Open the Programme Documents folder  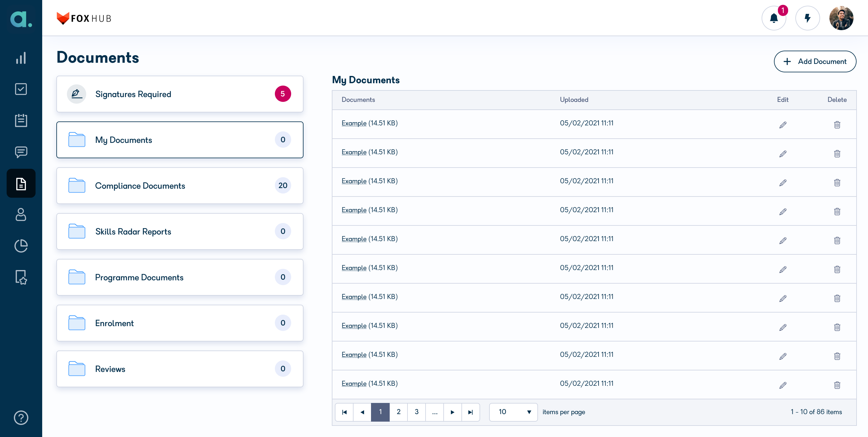[180, 277]
